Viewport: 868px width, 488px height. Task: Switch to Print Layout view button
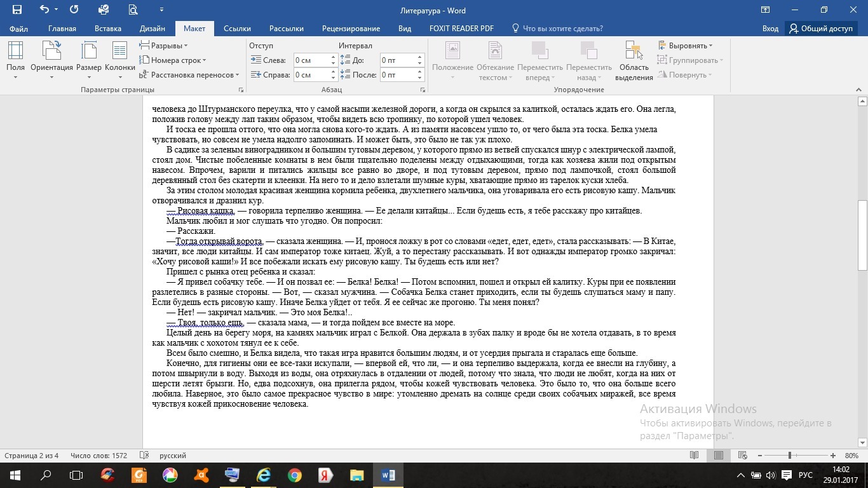click(x=719, y=456)
